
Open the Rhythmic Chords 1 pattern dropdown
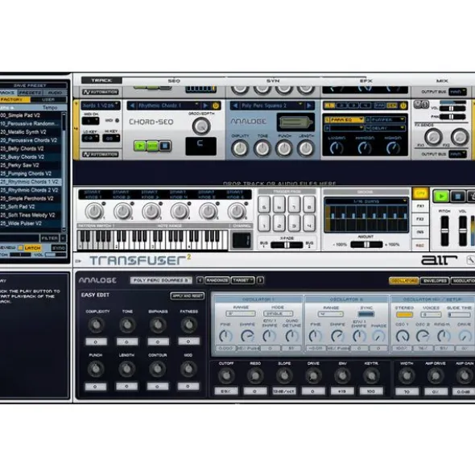[x=196, y=106]
